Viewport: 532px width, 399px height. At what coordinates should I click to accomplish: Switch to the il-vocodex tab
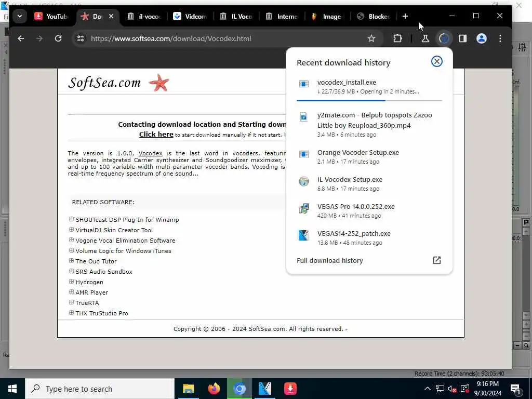coord(144,16)
